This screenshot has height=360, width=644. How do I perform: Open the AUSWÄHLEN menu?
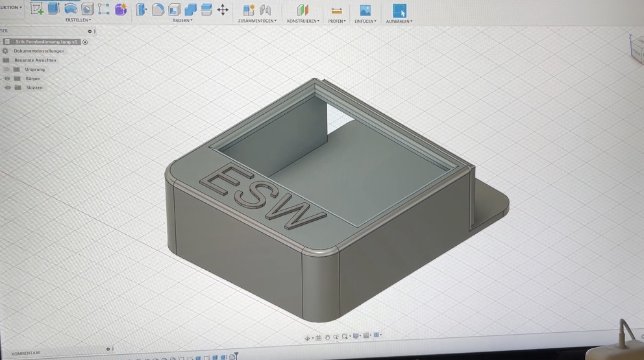(x=399, y=21)
